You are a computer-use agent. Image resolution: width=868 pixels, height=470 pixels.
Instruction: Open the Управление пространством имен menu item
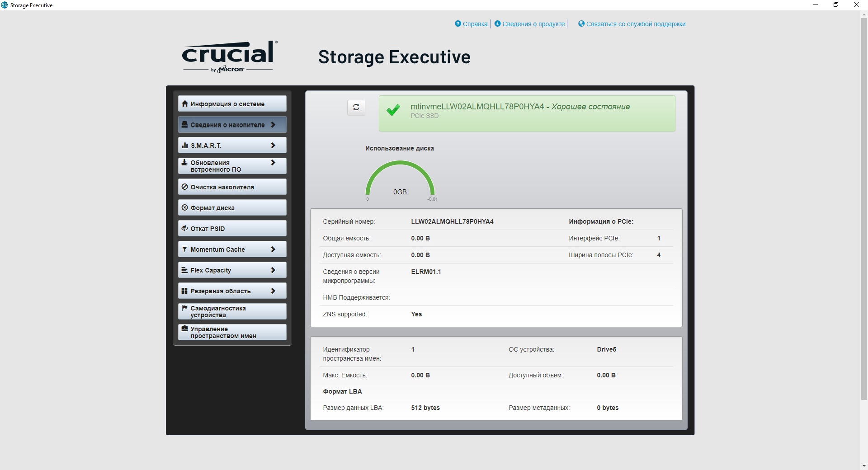pos(232,332)
